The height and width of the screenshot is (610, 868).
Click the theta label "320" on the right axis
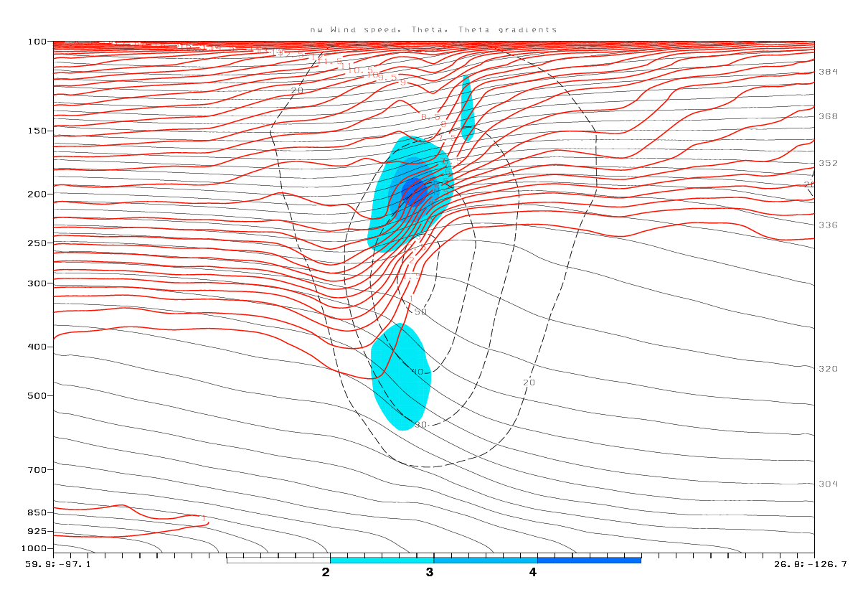(x=828, y=369)
